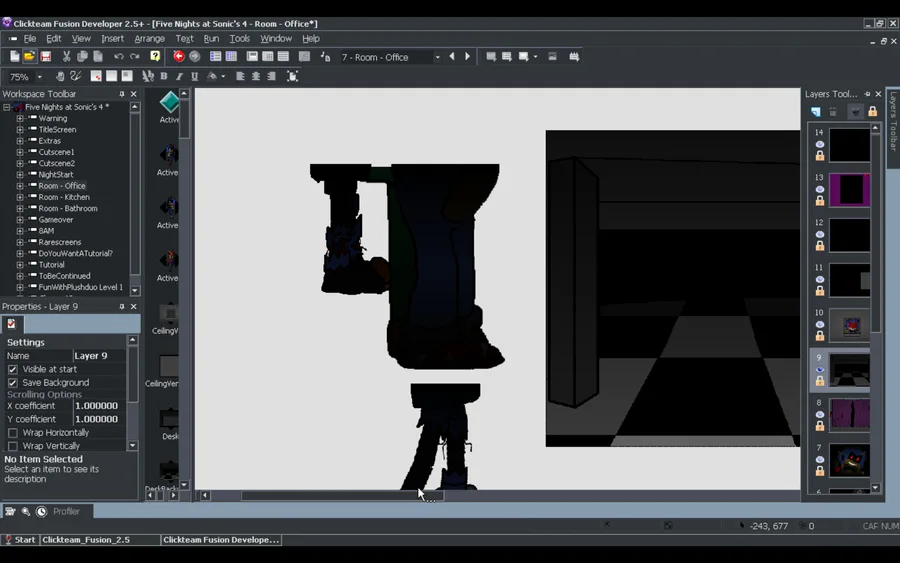
Task: Click the New Layer icon in Layers toolbar
Action: [x=816, y=112]
